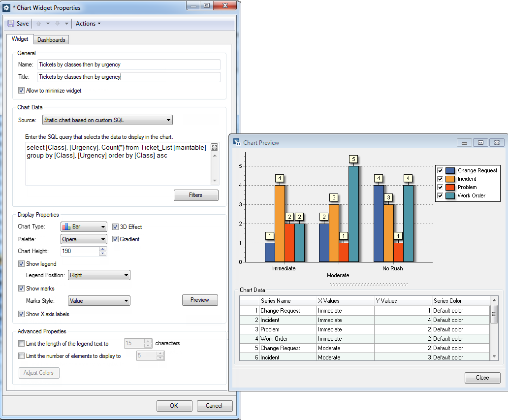The width and height of the screenshot is (508, 420).
Task: Click the Chart Preview window icon
Action: click(237, 143)
